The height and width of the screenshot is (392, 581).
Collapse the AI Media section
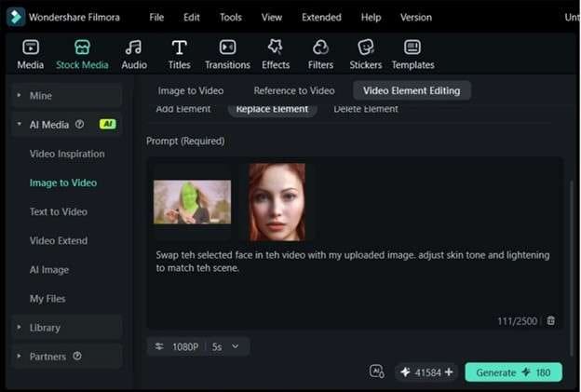click(x=19, y=124)
